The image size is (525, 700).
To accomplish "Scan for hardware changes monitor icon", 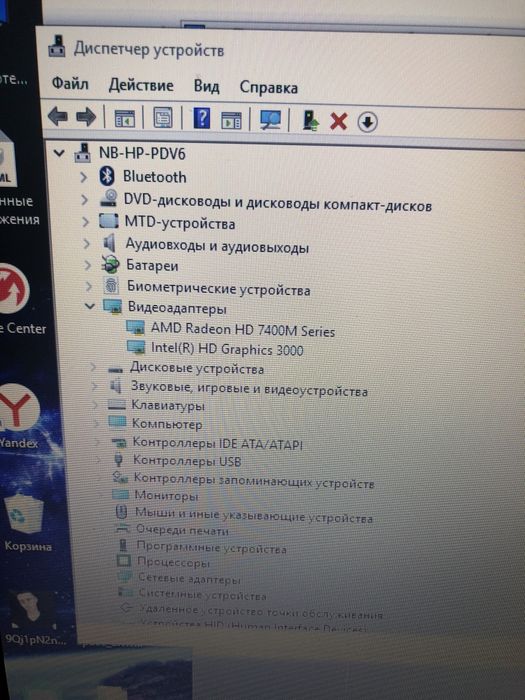I will (271, 121).
